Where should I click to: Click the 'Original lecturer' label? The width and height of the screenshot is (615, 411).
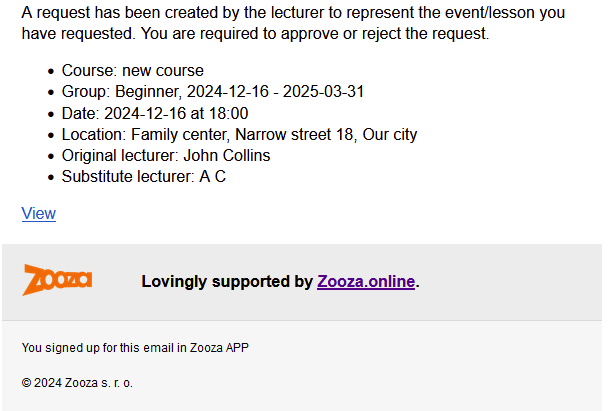[120, 156]
